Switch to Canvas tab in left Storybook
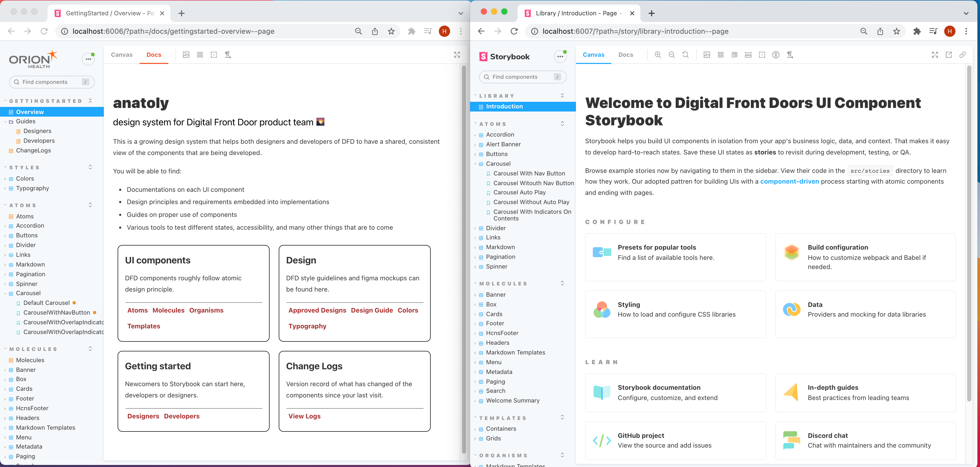The width and height of the screenshot is (980, 467). 122,55
